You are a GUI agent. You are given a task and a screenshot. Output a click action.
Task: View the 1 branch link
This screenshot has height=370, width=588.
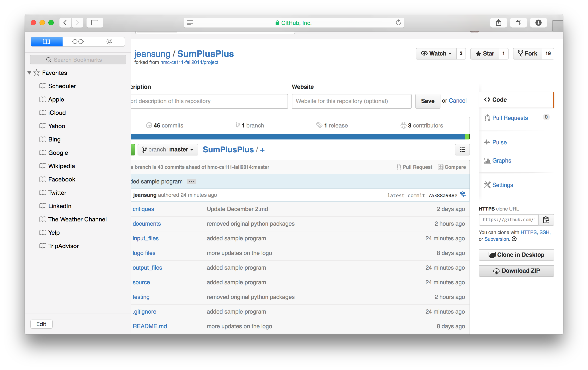(250, 125)
